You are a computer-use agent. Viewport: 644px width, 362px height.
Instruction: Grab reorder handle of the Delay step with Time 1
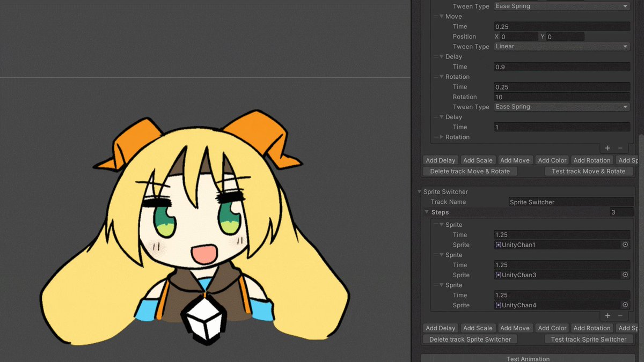[x=436, y=117]
